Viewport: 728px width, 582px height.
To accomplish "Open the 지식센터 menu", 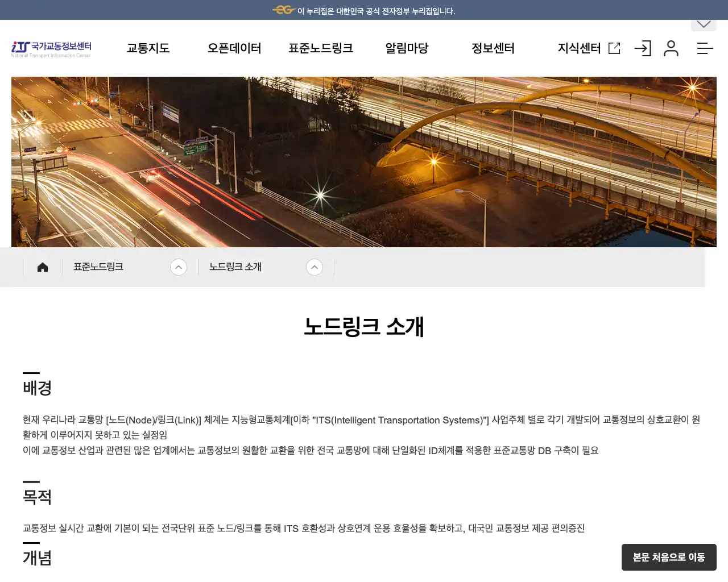I will coord(580,48).
